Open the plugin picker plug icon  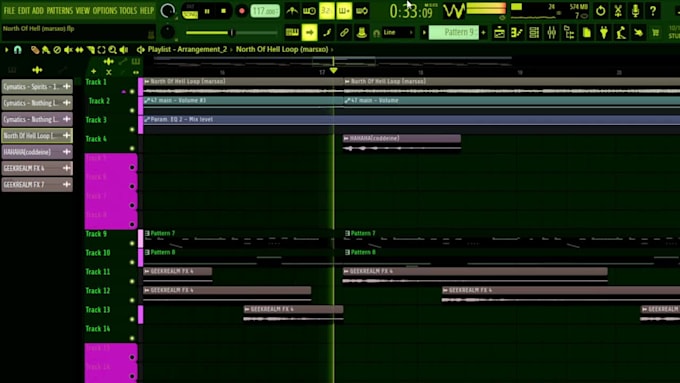[x=604, y=32]
